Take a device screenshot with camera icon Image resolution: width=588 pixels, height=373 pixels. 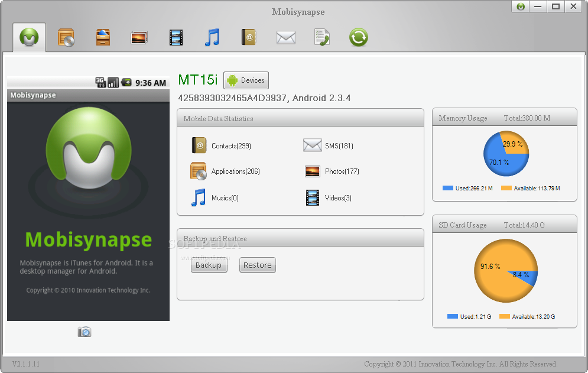coord(85,332)
